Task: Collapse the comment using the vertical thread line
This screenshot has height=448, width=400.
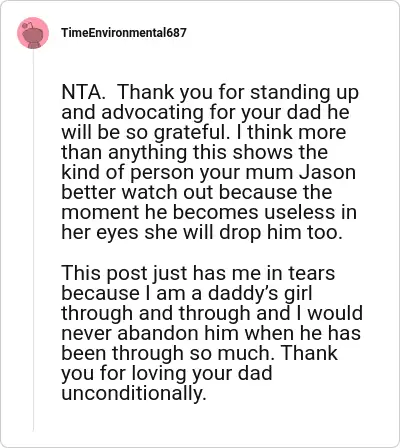Action: (x=33, y=241)
